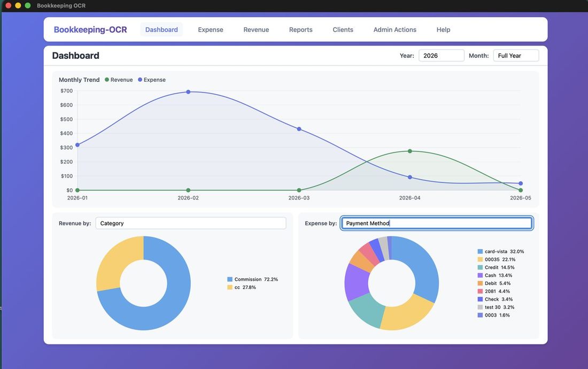Click the Bookkeeping-OCR logo
The height and width of the screenshot is (369, 588).
[90, 29]
